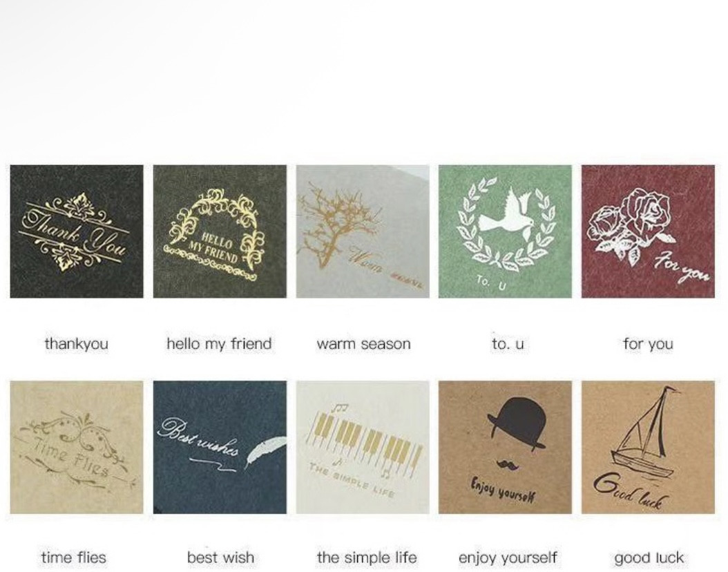The width and height of the screenshot is (728, 572).
Task: Click the 'the simple life' caption
Action: click(x=367, y=557)
